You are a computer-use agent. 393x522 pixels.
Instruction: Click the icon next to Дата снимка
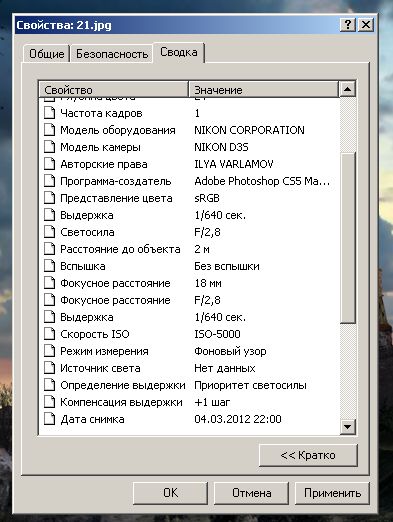coord(49,419)
